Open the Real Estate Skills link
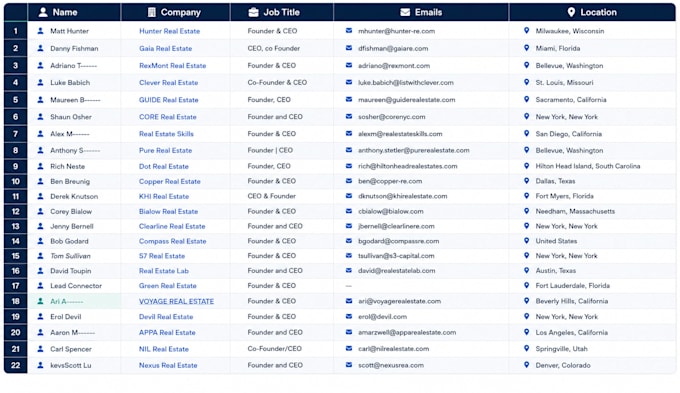The height and width of the screenshot is (393, 680). (x=167, y=134)
